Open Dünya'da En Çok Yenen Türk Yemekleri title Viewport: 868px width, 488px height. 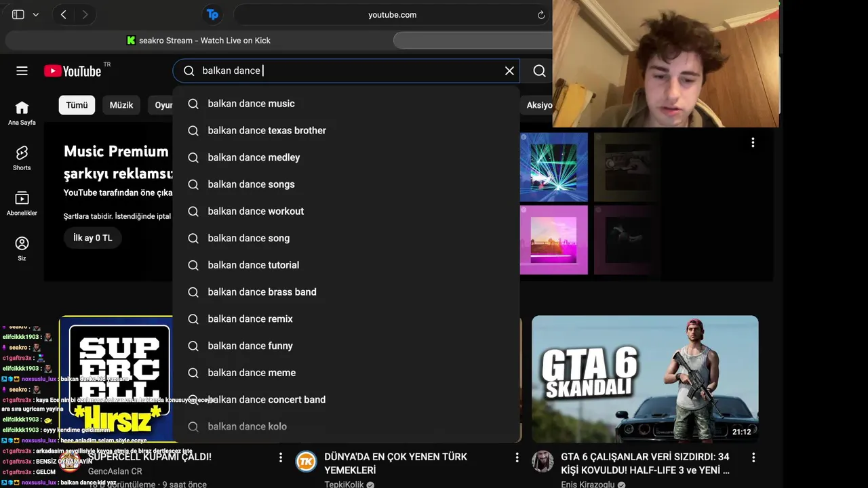point(395,464)
